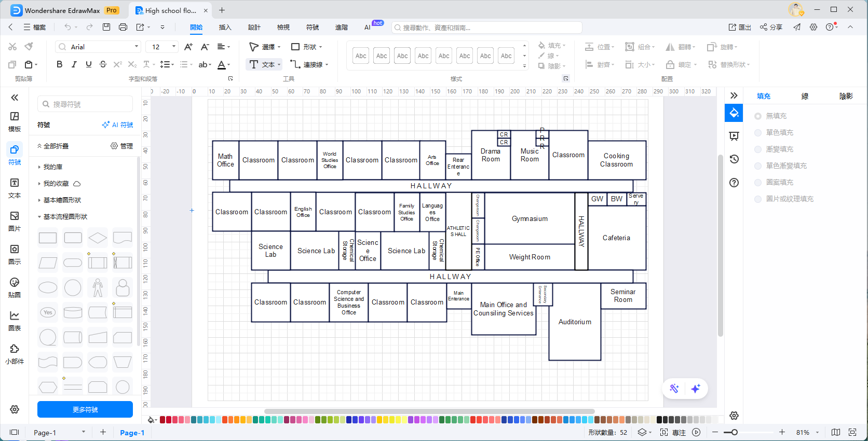This screenshot has width=868, height=441.
Task: Select the No Fill radio option
Action: 758,116
